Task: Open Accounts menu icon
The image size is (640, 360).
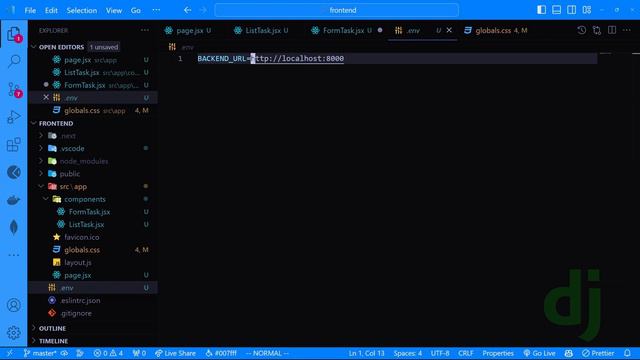Action: coord(13,305)
